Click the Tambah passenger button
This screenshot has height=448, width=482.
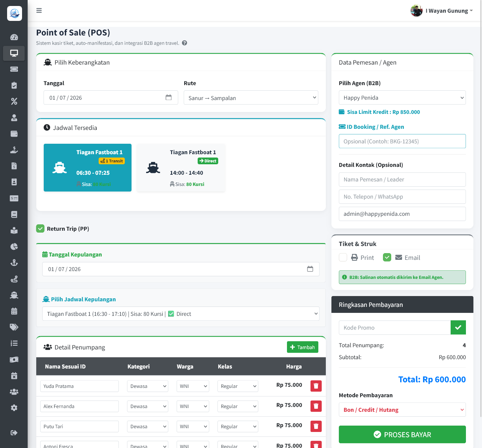(303, 347)
